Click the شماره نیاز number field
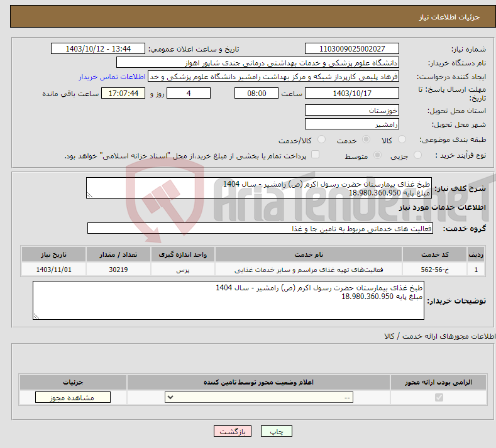This screenshot has width=496, height=448. click(x=352, y=48)
